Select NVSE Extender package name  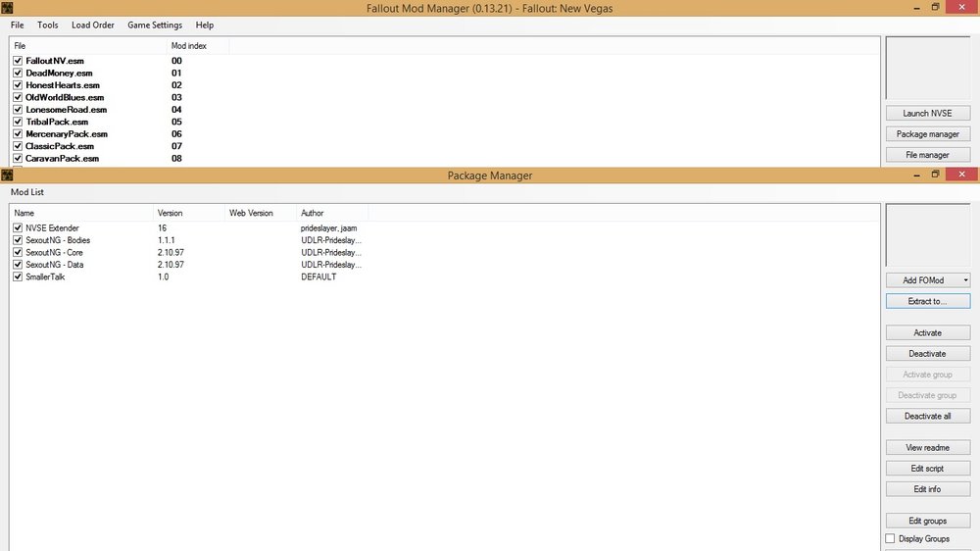click(52, 227)
